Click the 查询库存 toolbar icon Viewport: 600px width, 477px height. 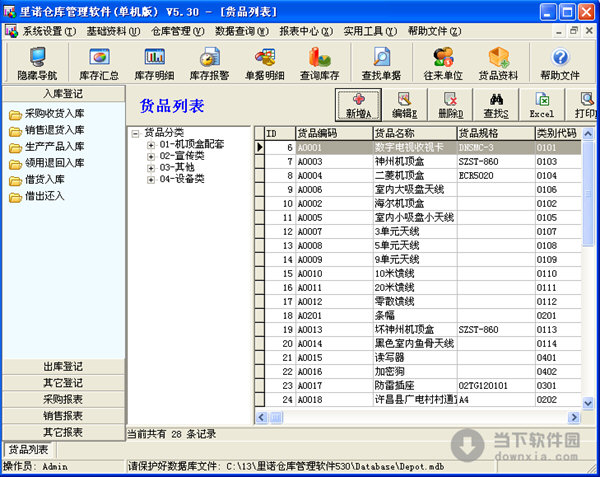tap(322, 64)
